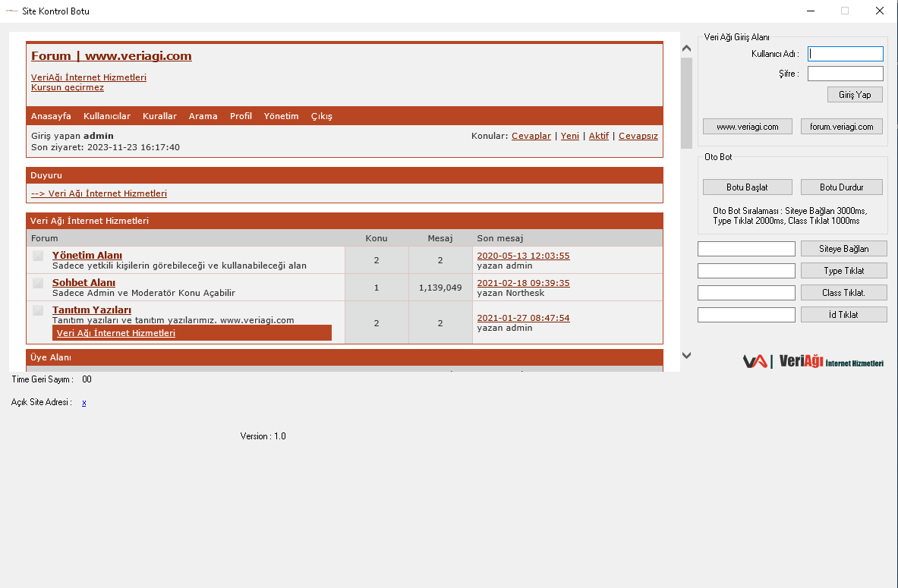898x588 pixels.
Task: Focus the Şifre password field
Action: (x=846, y=74)
